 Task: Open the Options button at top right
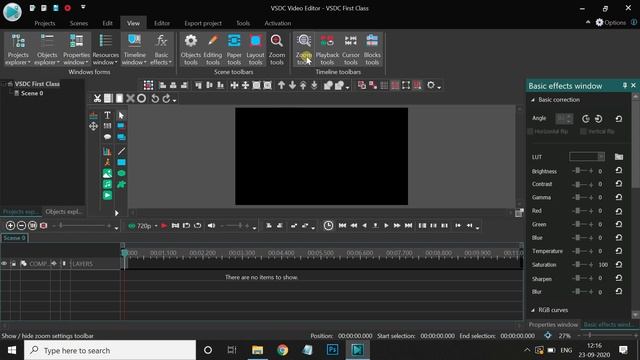610,22
